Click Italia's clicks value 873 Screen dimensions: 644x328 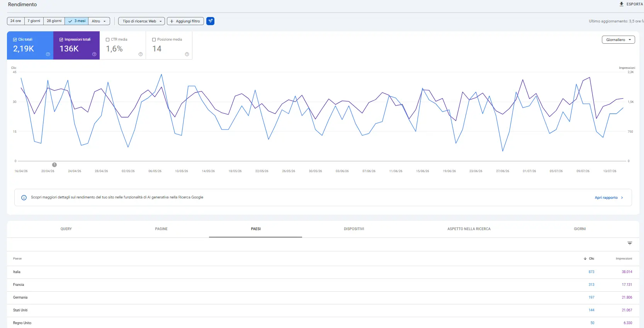(x=591, y=272)
